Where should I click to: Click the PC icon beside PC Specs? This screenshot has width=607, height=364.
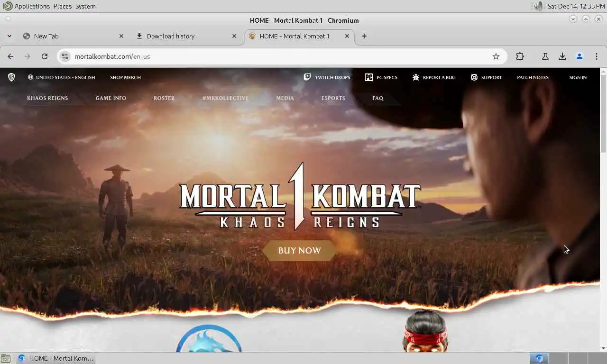(369, 77)
